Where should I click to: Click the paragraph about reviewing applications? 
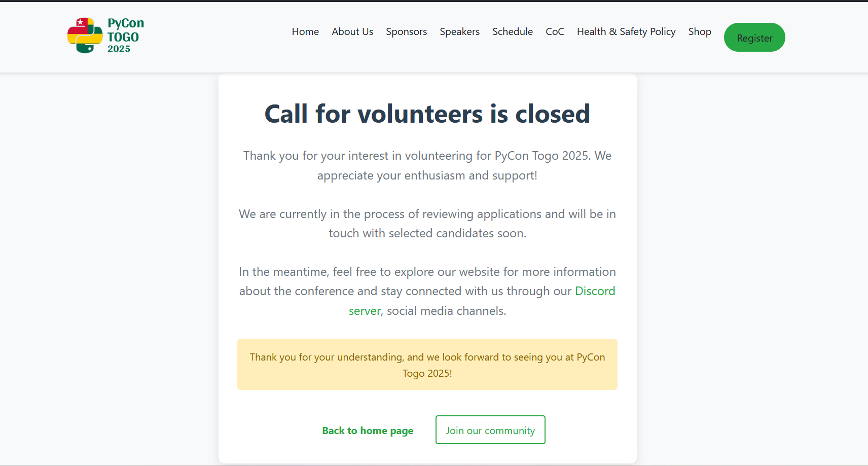point(427,224)
